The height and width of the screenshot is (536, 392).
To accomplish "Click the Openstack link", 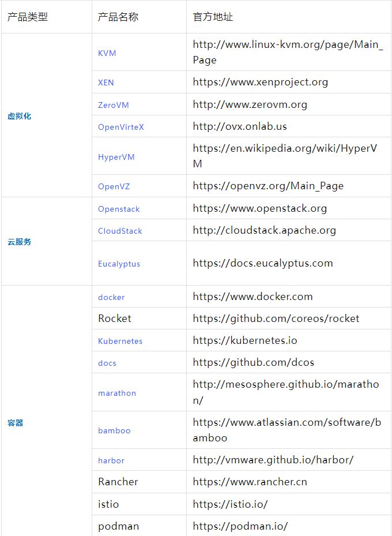I will click(x=119, y=209).
